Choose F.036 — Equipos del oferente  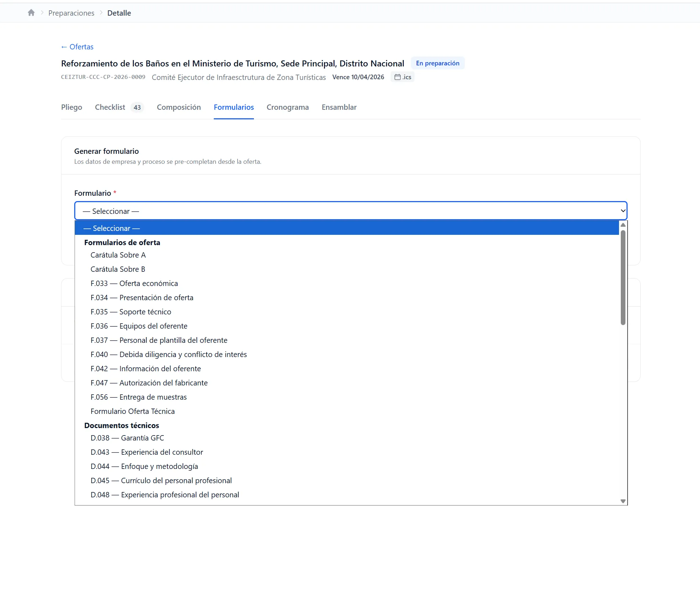[x=347, y=326]
